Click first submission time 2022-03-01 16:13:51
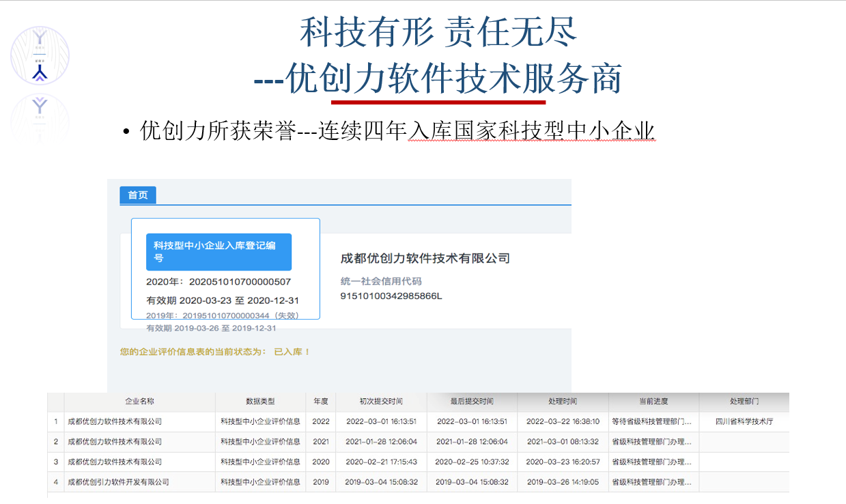The width and height of the screenshot is (846, 504). pyautogui.click(x=381, y=422)
